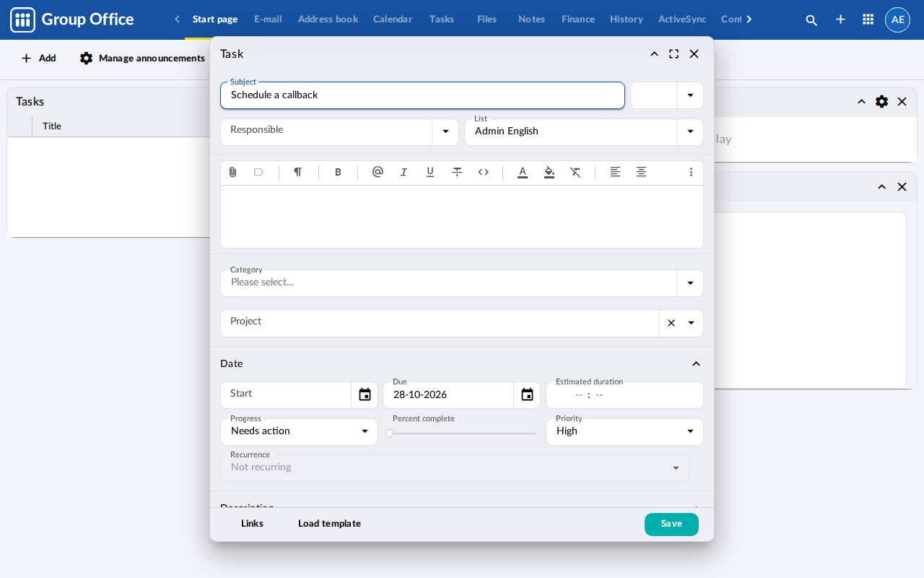Open the paragraph format icon
The image size is (924, 578).
297,172
